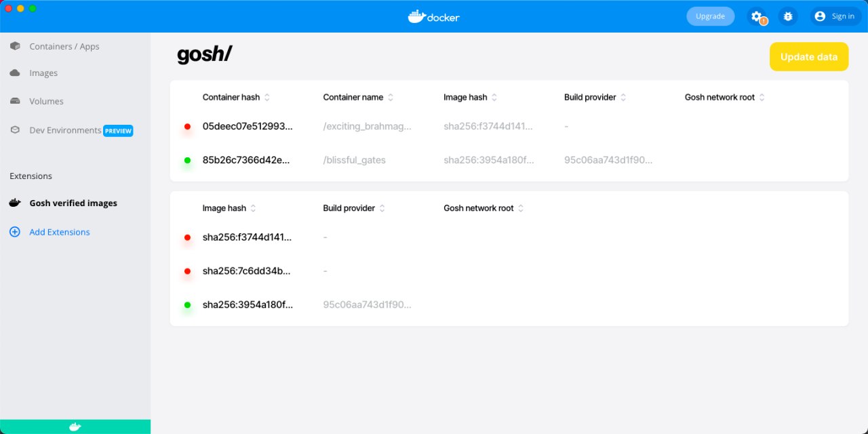The width and height of the screenshot is (868, 434).
Task: Click the Volumes drive icon in sidebar
Action: [x=15, y=101]
